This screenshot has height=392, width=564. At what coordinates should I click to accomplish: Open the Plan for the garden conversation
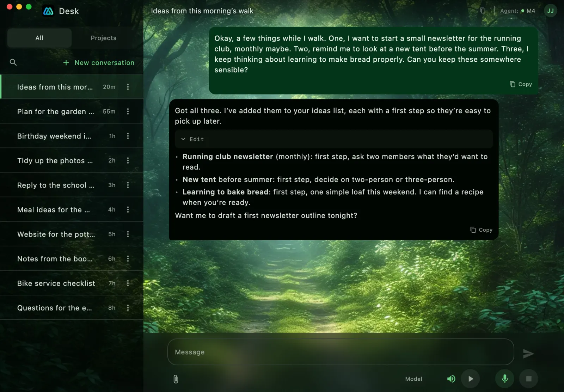(72, 111)
